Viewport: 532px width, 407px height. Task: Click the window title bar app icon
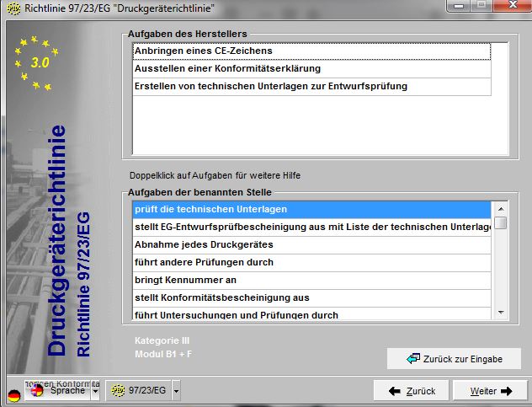(x=13, y=8)
